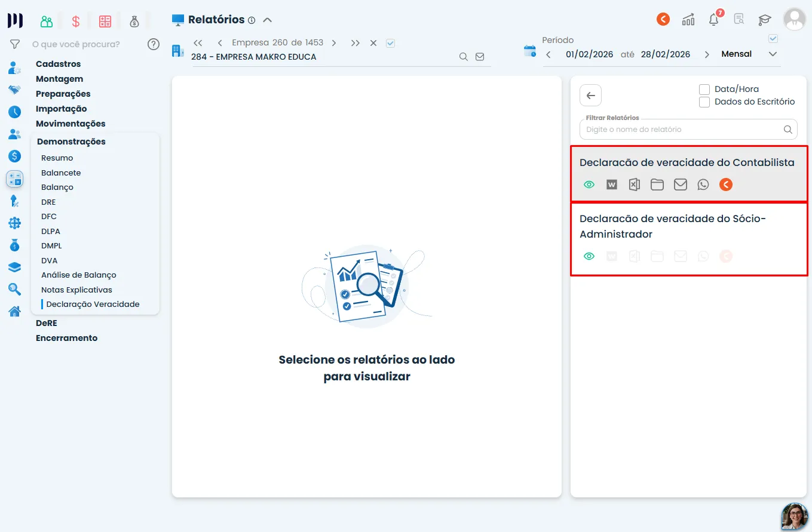
Task: Clear the company selection with X
Action: tap(373, 43)
